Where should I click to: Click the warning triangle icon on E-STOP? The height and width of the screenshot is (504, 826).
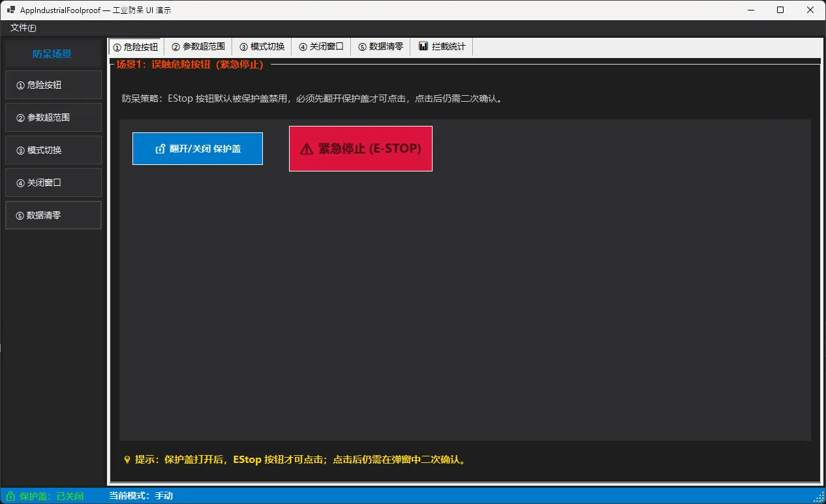(306, 149)
